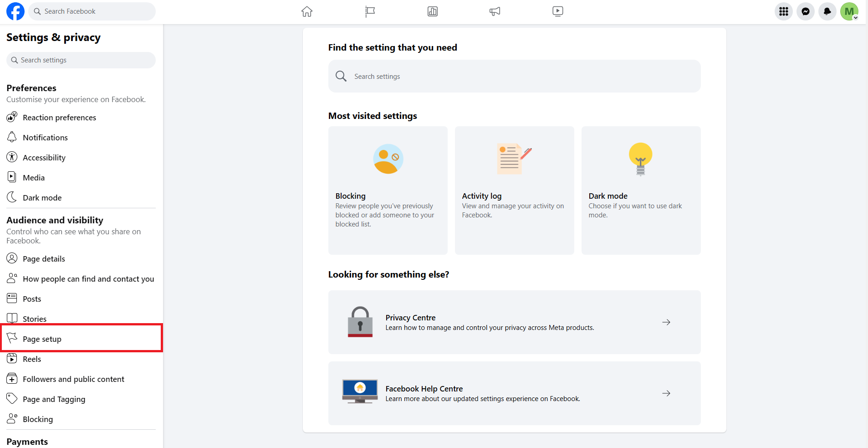The image size is (868, 448).
Task: Open the Pages flag icon in top bar
Action: [x=370, y=11]
